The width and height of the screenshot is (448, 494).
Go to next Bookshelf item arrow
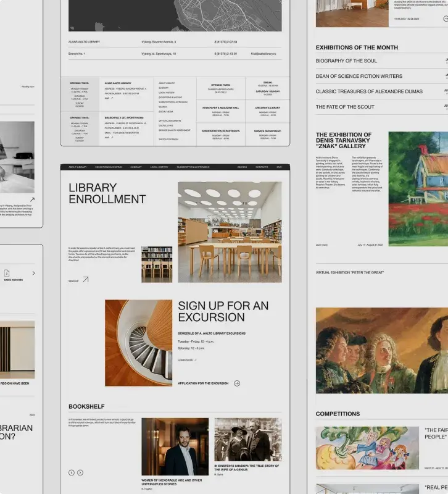tap(80, 472)
